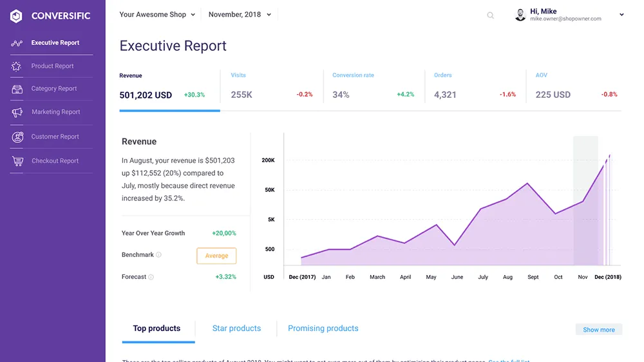This screenshot has width=644, height=362.
Task: Click the 255K visits value
Action: tap(241, 95)
